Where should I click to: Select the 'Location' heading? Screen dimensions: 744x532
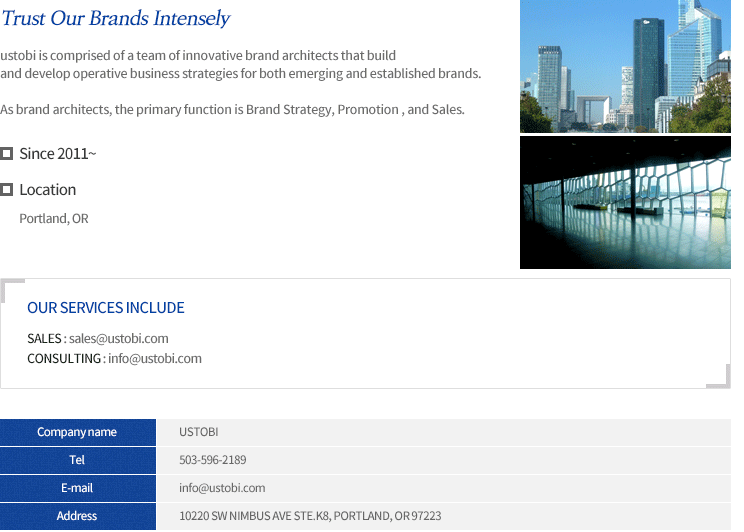click(47, 190)
